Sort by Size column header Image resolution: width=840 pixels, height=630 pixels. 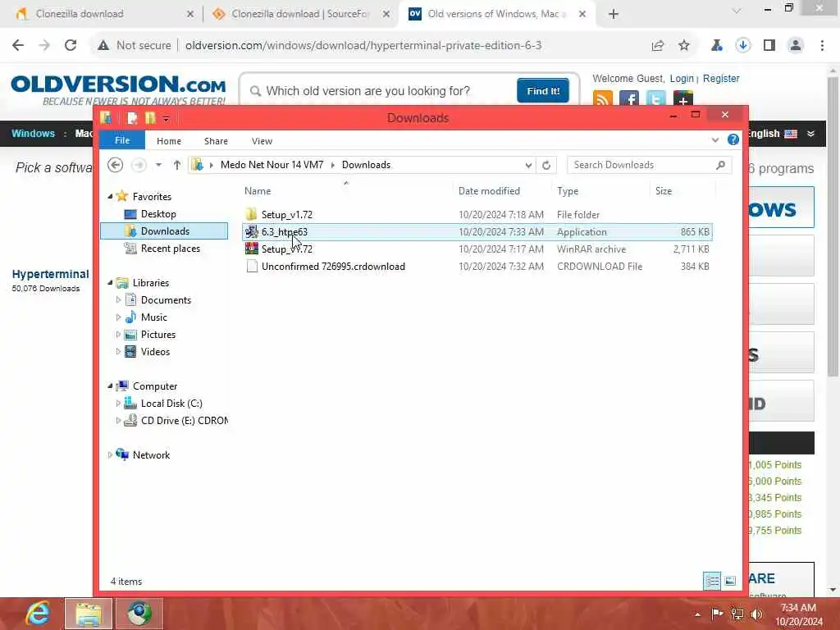pos(663,190)
